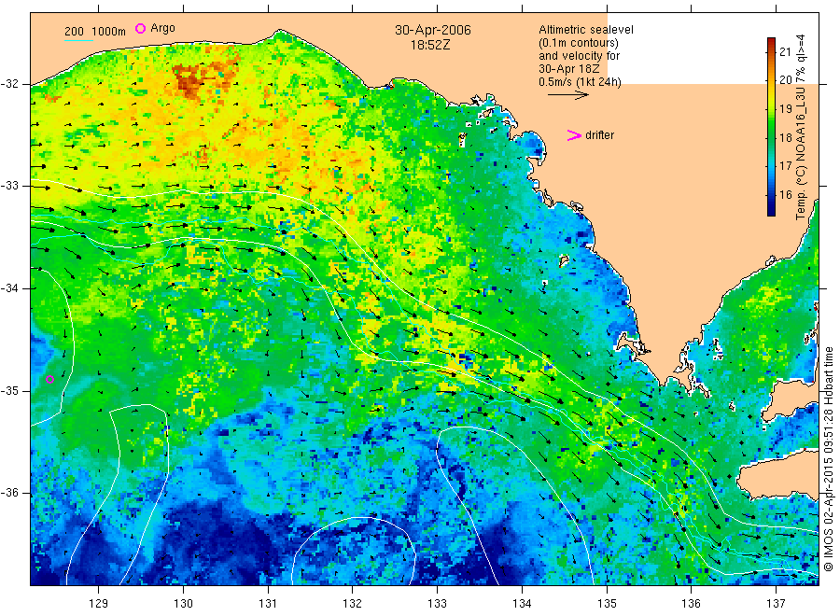Click the 'Argo' legend label
This screenshot has width=840, height=616.
click(162, 28)
